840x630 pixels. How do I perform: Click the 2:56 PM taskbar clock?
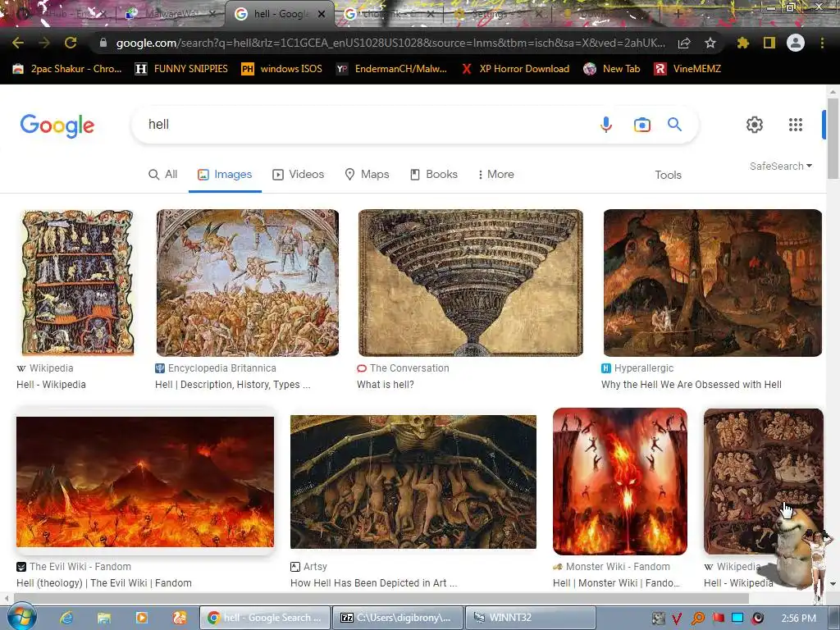tap(798, 619)
